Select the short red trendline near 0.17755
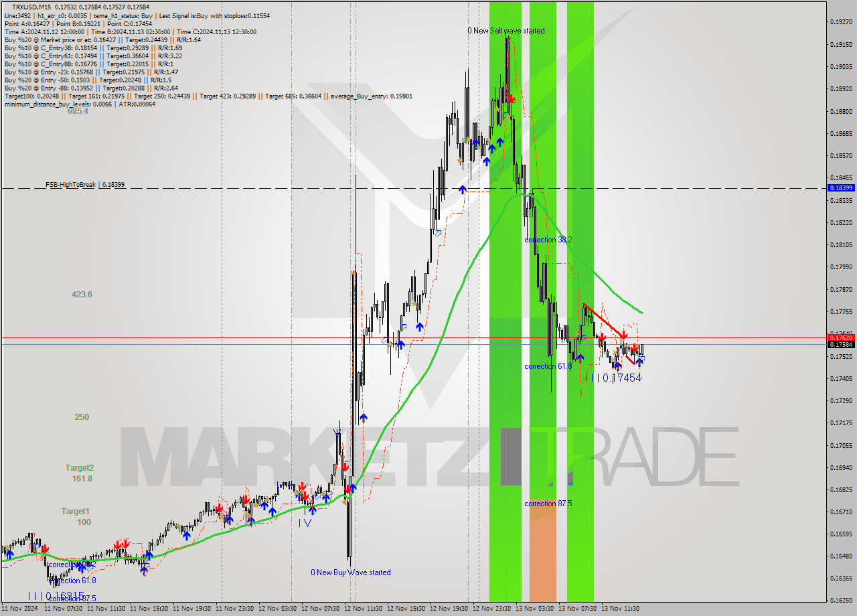Image resolution: width=857 pixels, height=616 pixels. pos(604,320)
